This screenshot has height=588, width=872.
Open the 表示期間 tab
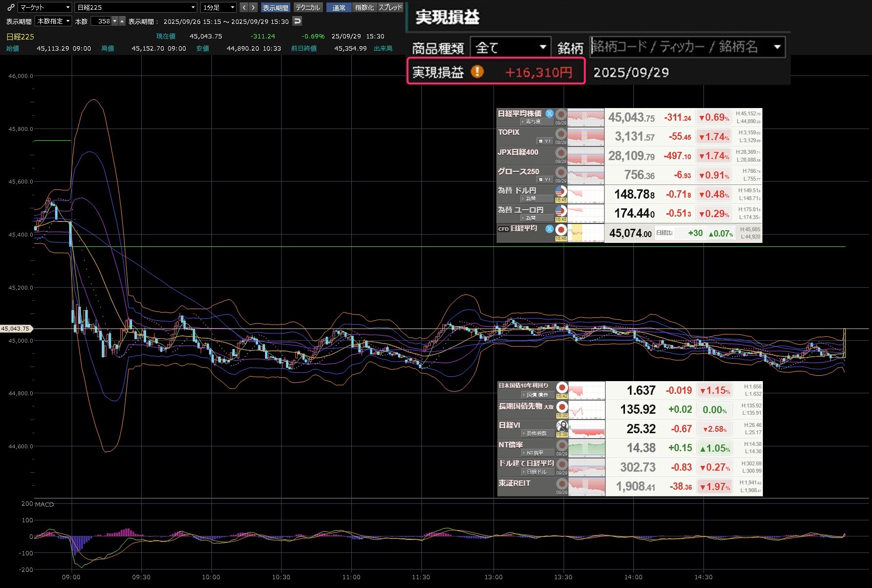275,7
